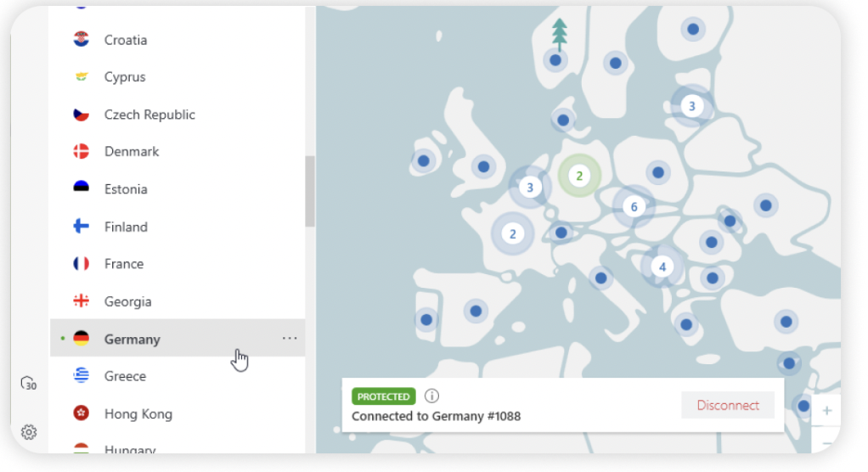Viewport: 868px width, 472px height.
Task: Click the 6-server cluster marker on map
Action: click(634, 207)
